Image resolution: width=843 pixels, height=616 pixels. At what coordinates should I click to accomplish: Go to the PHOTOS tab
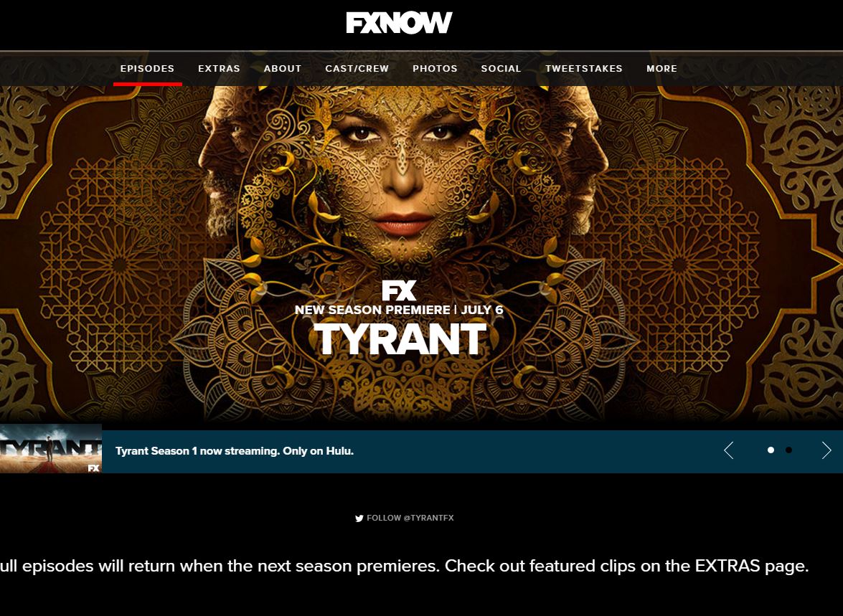point(435,69)
